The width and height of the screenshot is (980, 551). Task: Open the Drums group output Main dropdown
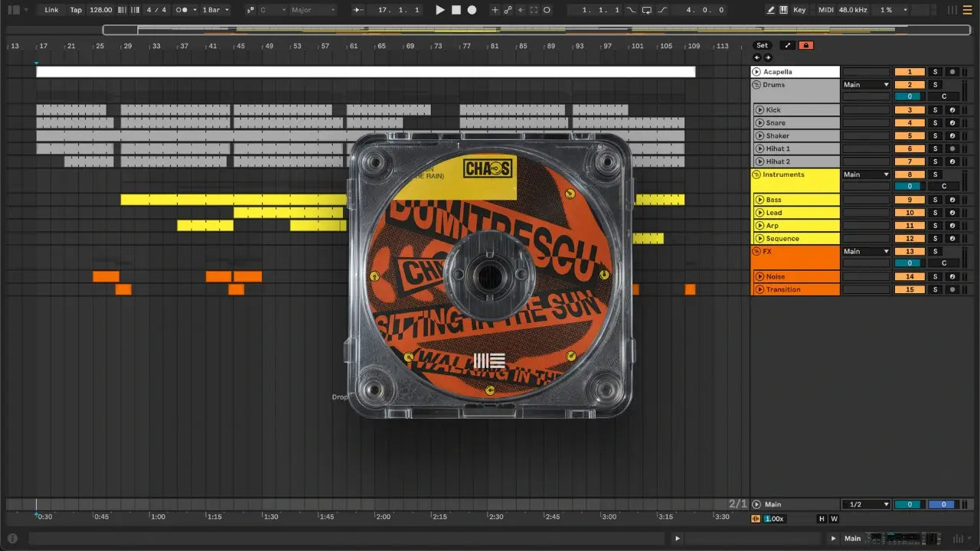coord(866,85)
